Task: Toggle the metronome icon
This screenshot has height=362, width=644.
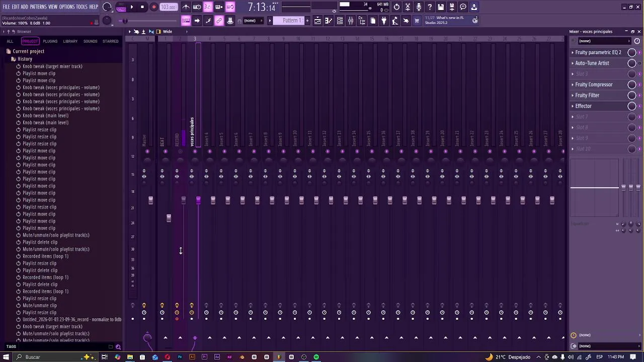Action: coord(186,7)
